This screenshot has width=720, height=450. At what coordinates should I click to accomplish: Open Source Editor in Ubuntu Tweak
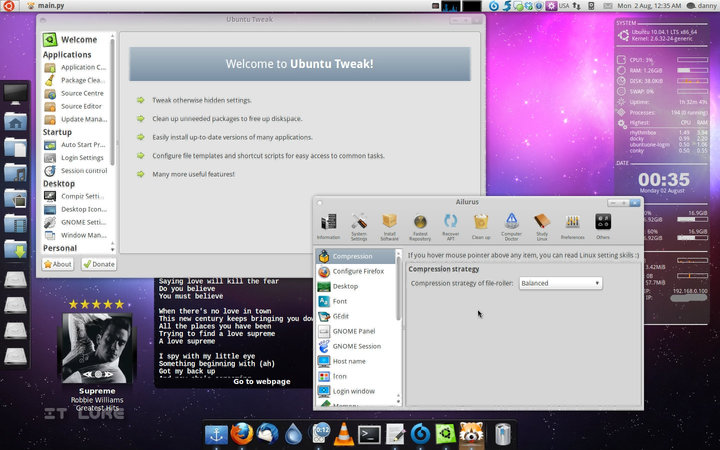coord(76,106)
